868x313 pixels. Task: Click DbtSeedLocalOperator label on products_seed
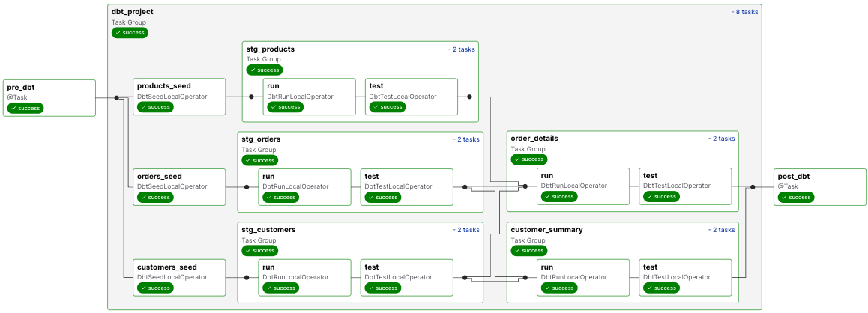click(172, 97)
